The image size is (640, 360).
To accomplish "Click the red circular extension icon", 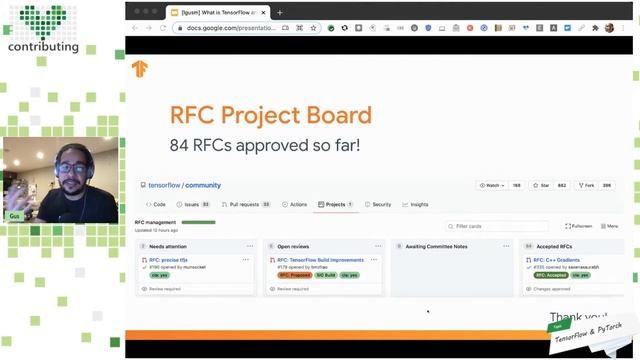I will (470, 28).
